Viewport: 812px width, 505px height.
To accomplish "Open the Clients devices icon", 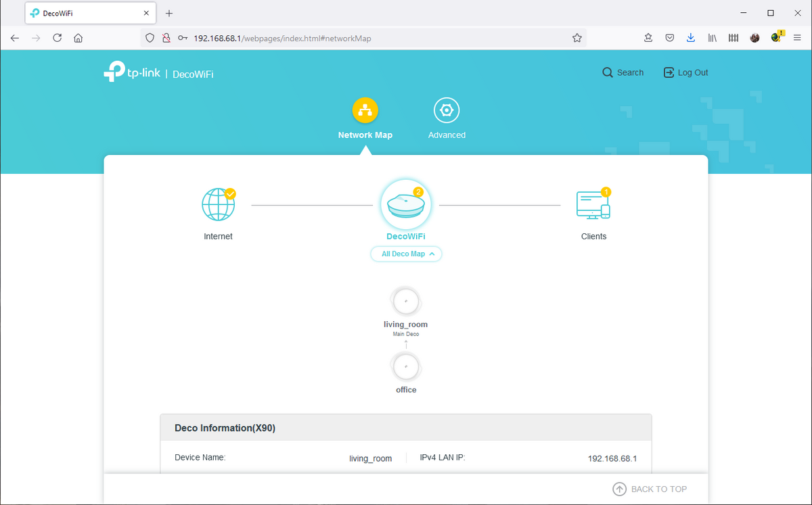I will click(593, 203).
